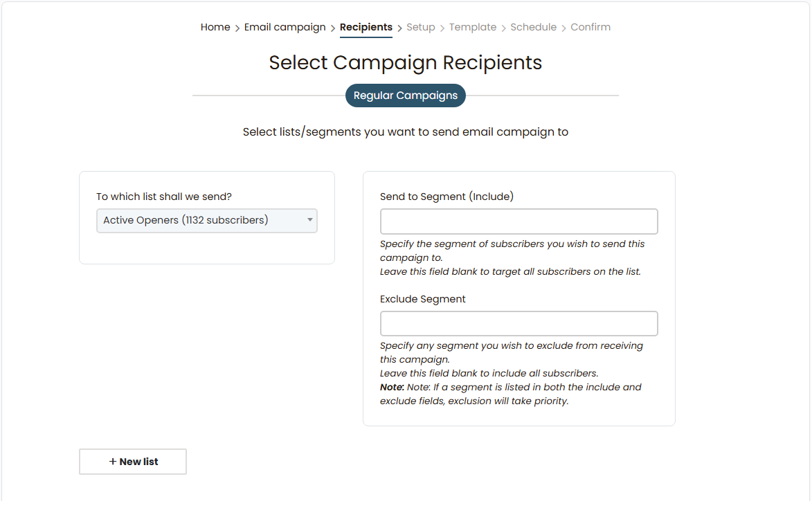Click the plus icon beside New list

[x=113, y=462]
